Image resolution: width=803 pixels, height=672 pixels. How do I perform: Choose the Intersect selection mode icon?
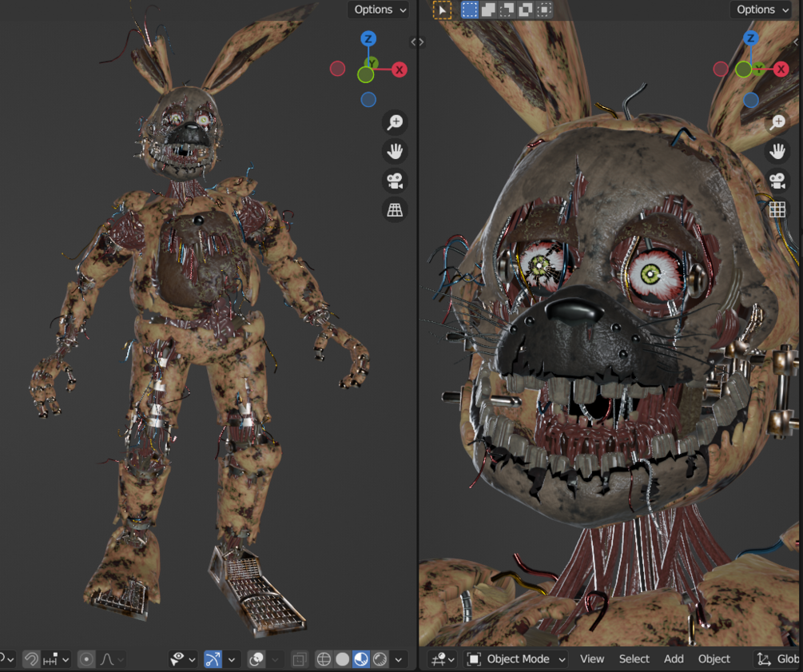point(544,10)
